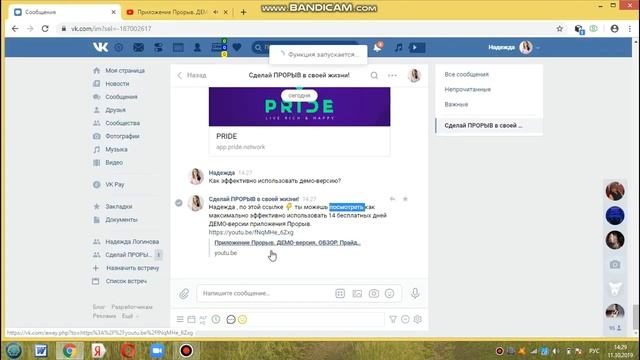Click the person icon in VK header
The height and width of the screenshot is (360, 640).
pyautogui.click(x=197, y=48)
